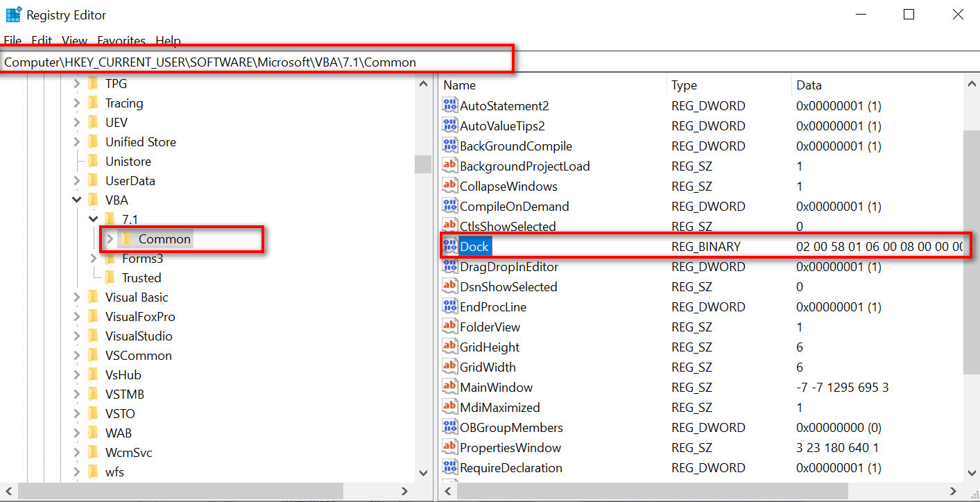Click the PropertiesWindow data '3 23 180 640 1'
This screenshot has width=980, height=502.
tap(837, 448)
